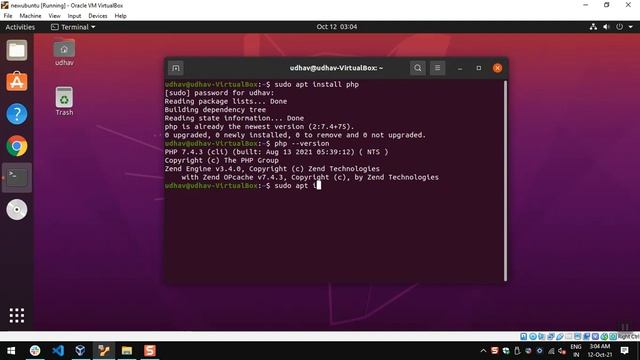This screenshot has height=360, width=640.
Task: Open the Help icon in the dock
Action: 17,114
